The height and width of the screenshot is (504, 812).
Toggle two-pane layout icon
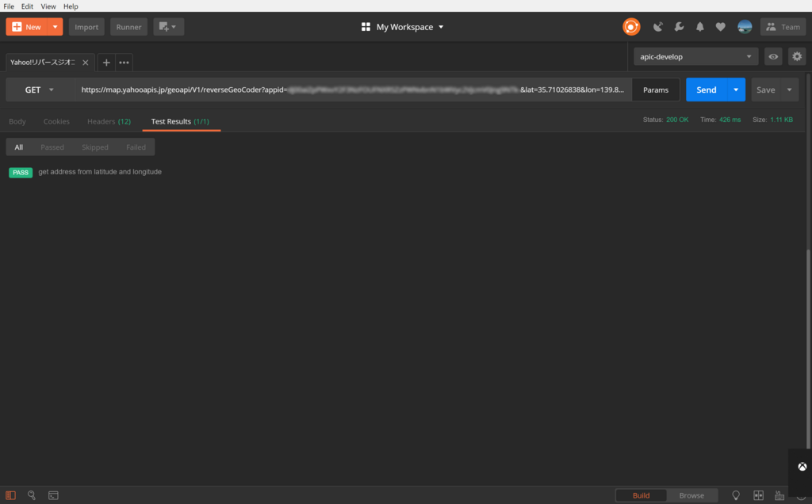(758, 495)
